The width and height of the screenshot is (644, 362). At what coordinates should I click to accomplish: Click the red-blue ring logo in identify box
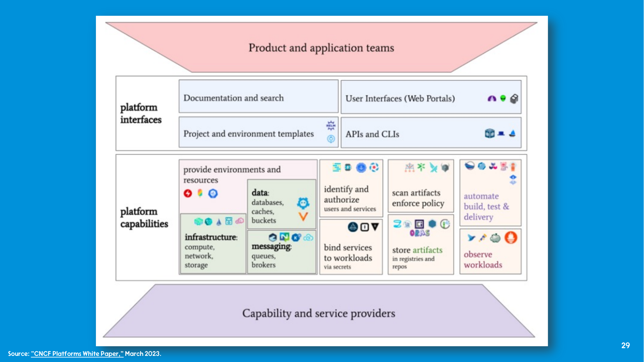(x=374, y=167)
